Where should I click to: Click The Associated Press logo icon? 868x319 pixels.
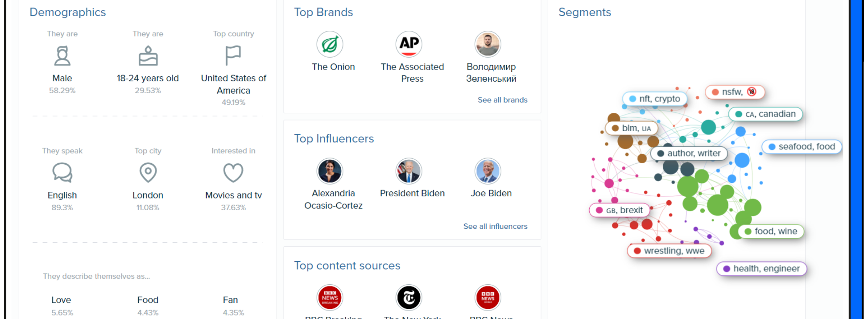(x=409, y=44)
